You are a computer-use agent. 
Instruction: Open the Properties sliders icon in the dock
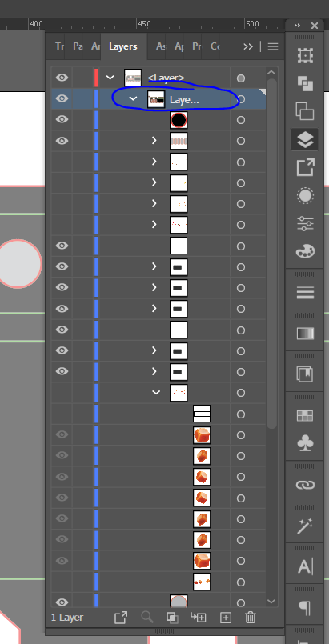pos(305,224)
